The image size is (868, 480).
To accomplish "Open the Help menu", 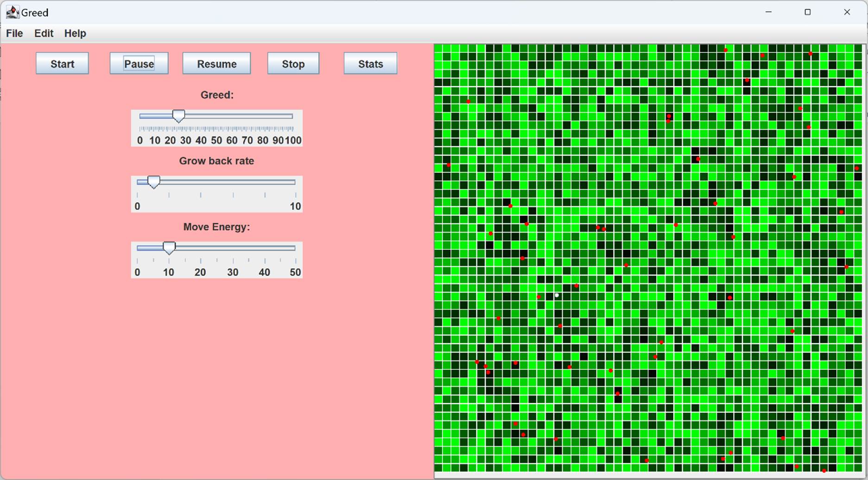I will (x=75, y=33).
